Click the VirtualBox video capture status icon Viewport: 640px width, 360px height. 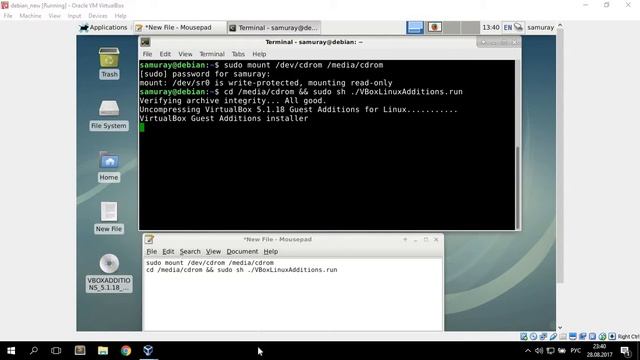click(582, 336)
